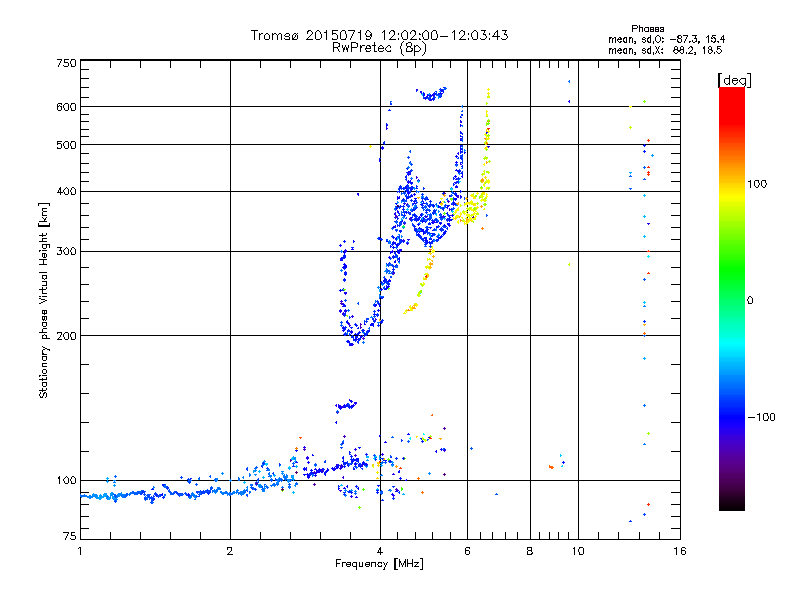Image resolution: width=800 pixels, height=600 pixels.
Task: Click the '1' x-axis frequency tick label
Action: (x=80, y=551)
